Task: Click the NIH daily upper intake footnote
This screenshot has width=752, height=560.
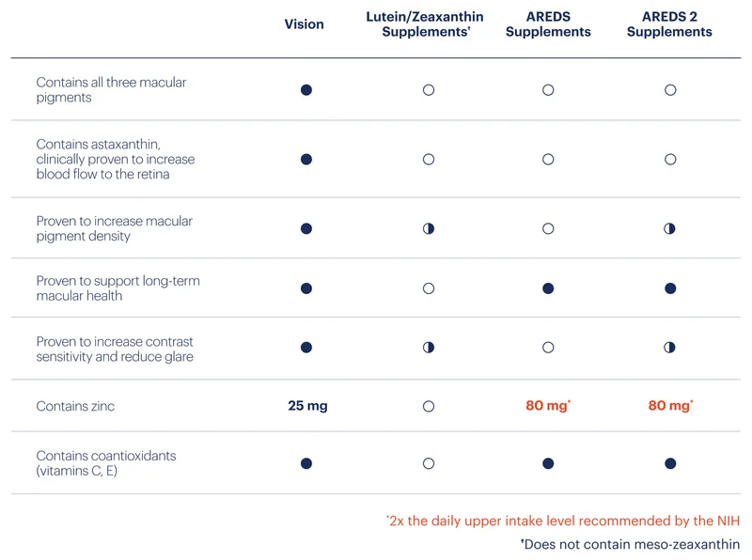Action: [563, 521]
